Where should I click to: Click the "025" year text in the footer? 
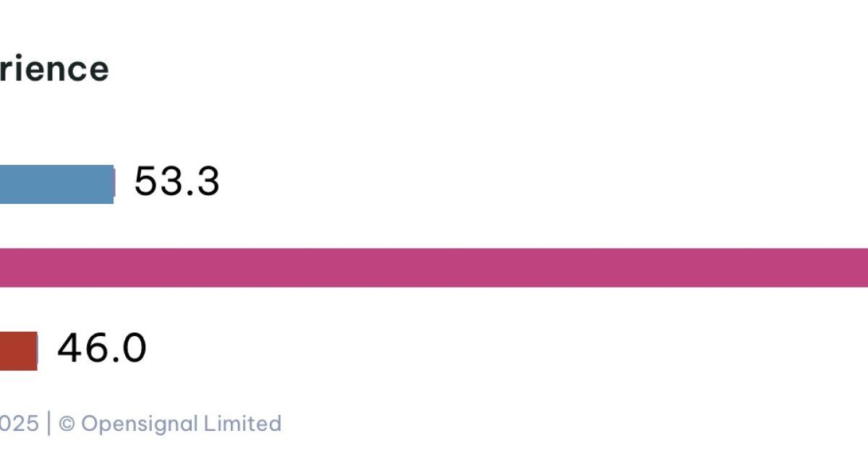point(19,424)
